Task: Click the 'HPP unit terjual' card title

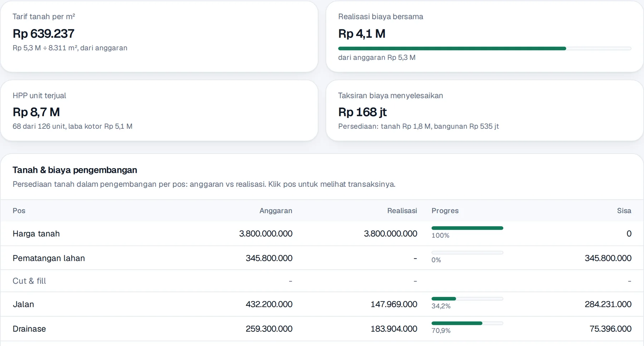Action: tap(39, 96)
